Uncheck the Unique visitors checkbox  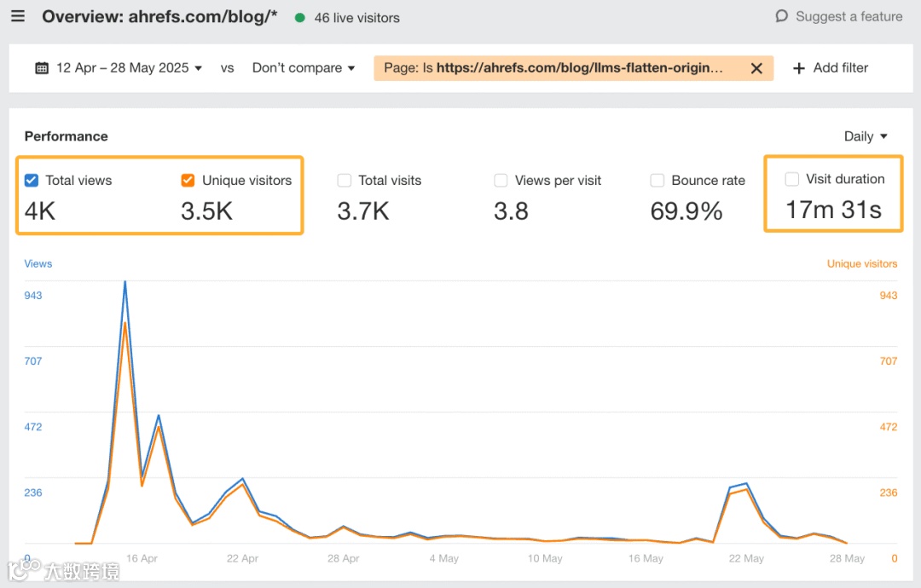tap(188, 180)
